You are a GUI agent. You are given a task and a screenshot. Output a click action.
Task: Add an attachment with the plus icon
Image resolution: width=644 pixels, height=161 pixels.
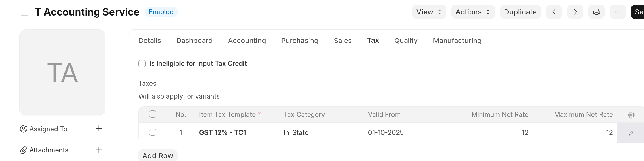99,150
